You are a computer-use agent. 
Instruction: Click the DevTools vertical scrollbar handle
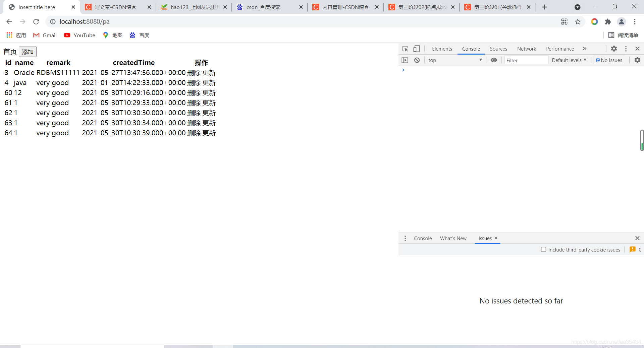(x=642, y=140)
